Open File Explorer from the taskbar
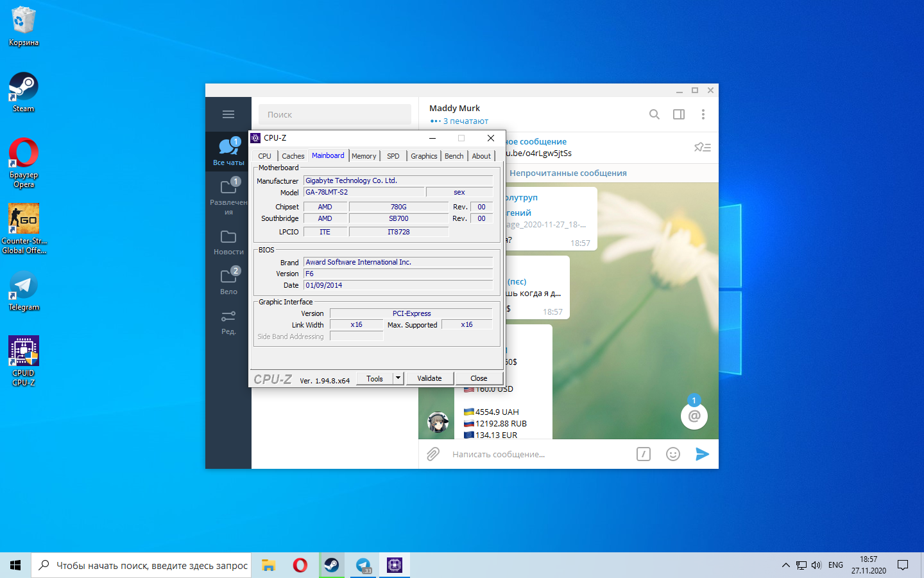This screenshot has width=924, height=578. 269,565
